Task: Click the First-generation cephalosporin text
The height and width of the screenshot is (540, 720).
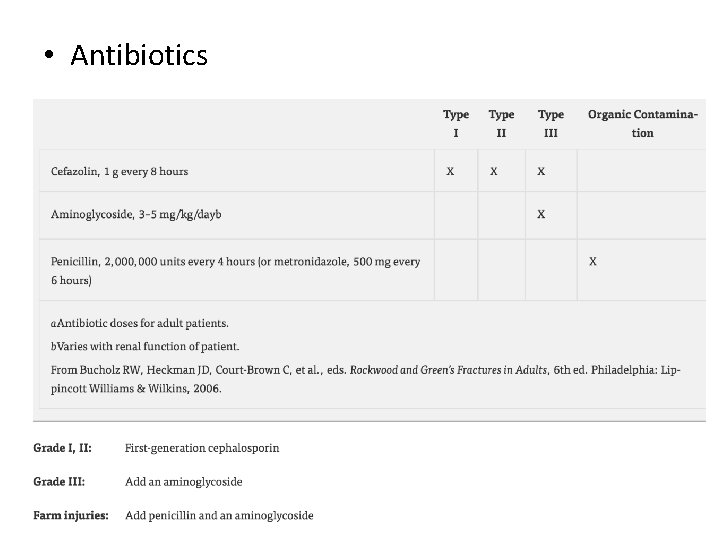Action: [202, 447]
